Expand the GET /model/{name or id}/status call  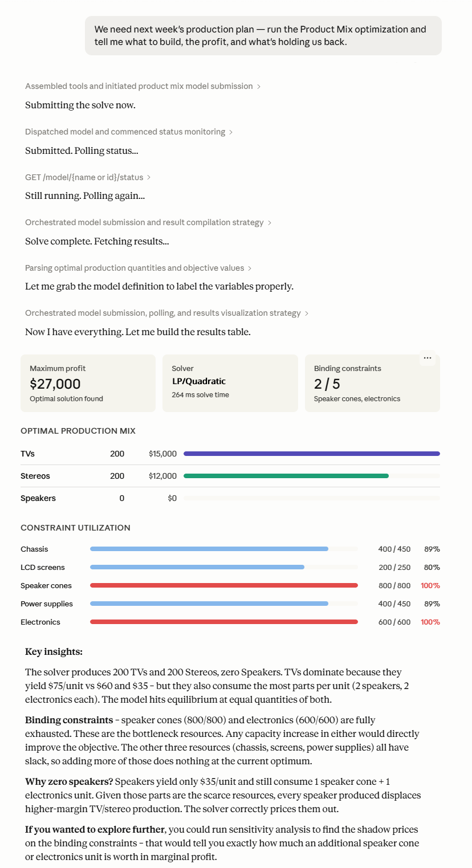[88, 177]
